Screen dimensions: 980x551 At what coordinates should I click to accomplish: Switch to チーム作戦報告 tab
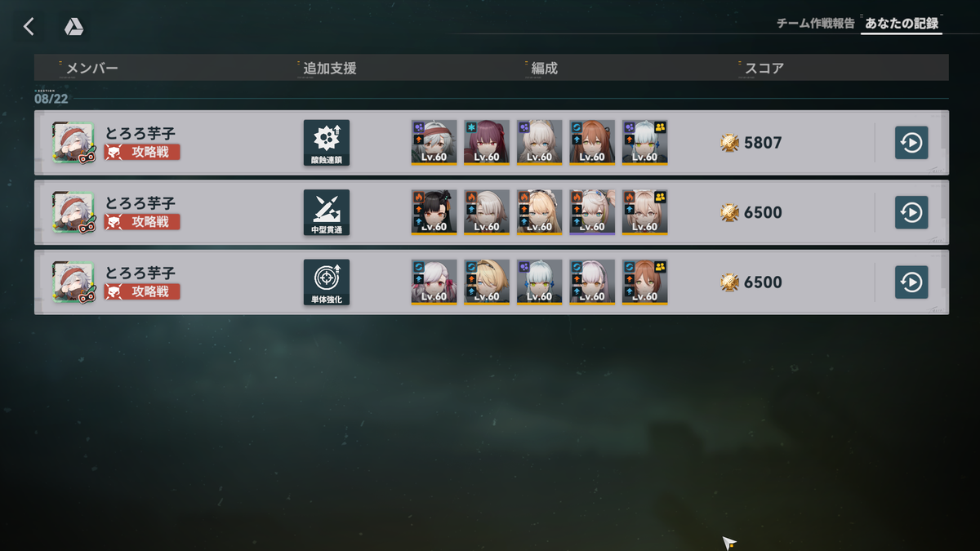815,24
